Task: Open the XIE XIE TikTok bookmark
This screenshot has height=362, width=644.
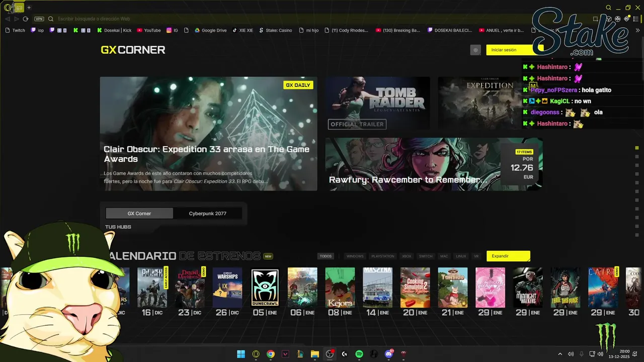Action: (x=243, y=30)
